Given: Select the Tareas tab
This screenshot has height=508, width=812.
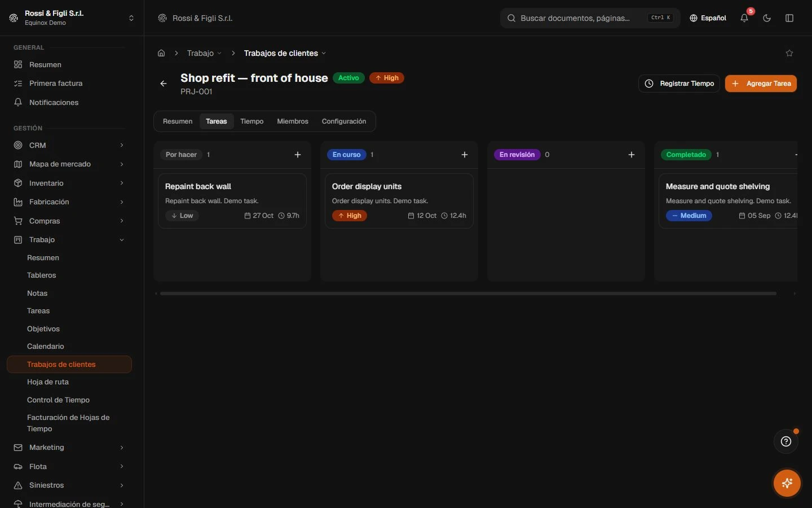Looking at the screenshot, I should click(x=217, y=121).
